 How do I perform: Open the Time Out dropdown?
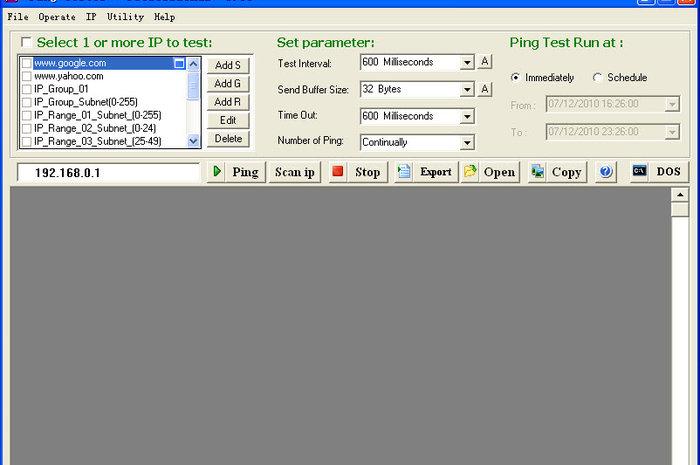coord(467,116)
